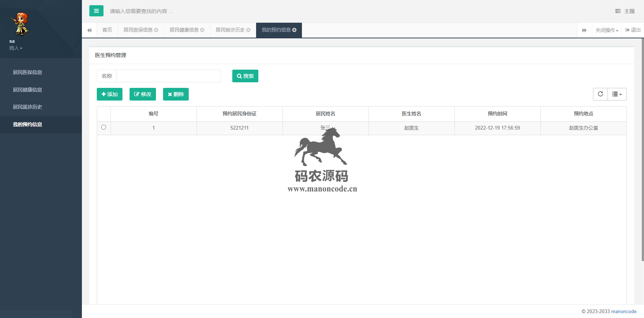Click the green hamburger menu toggle
This screenshot has height=318, width=644.
96,11
